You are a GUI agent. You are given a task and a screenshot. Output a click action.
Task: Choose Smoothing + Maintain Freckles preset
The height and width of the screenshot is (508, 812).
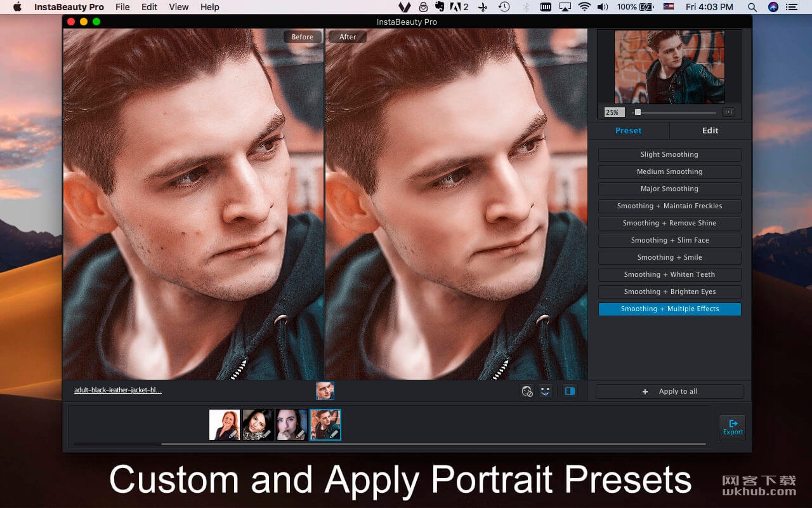pos(669,206)
